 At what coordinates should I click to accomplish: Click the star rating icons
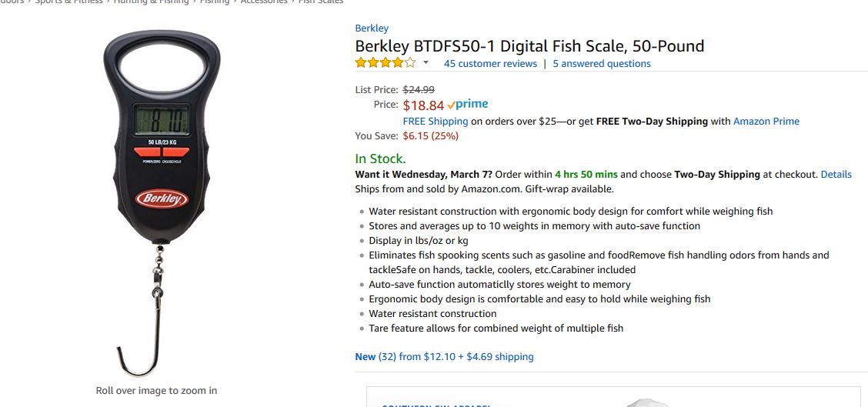[x=386, y=62]
